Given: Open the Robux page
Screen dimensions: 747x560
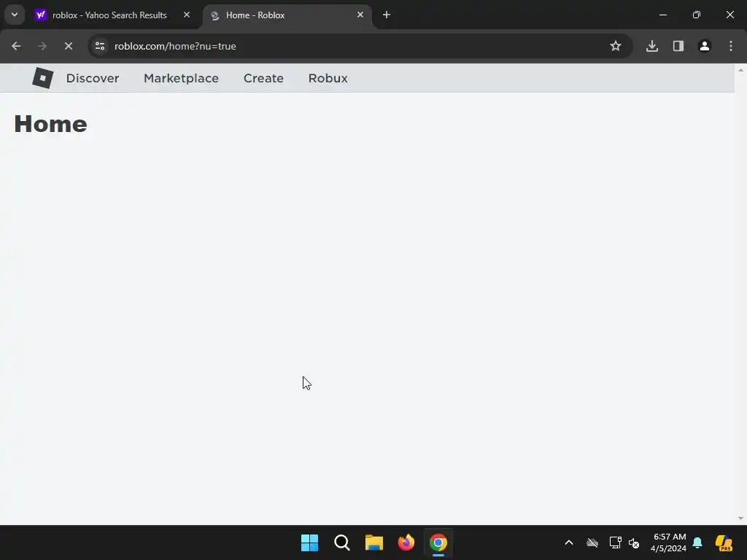Looking at the screenshot, I should 328,78.
